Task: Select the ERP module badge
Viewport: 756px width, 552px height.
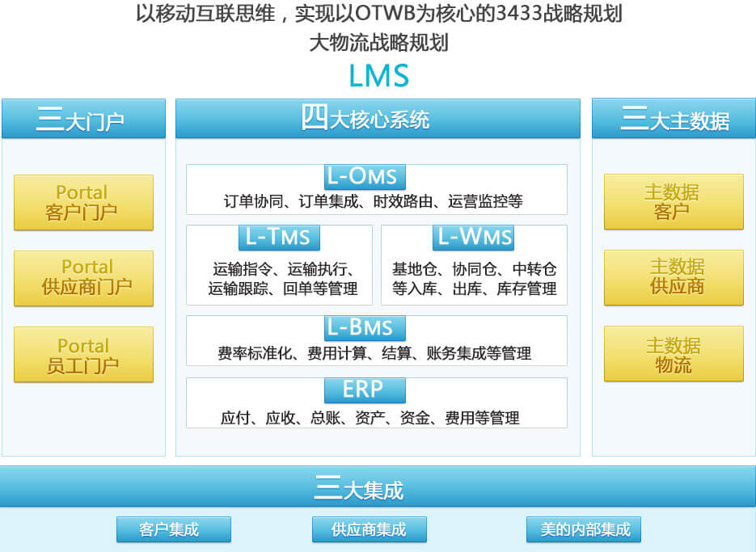Action: [x=364, y=390]
